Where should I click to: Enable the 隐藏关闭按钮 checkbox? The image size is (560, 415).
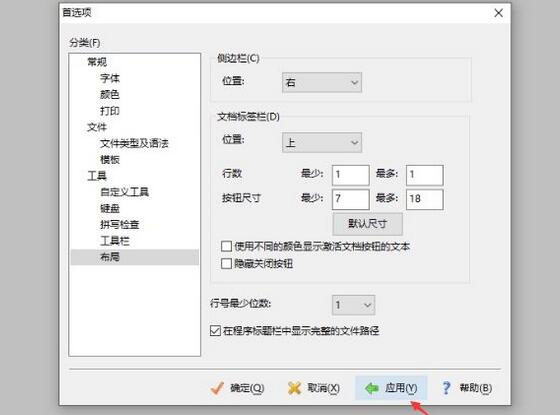click(x=226, y=264)
